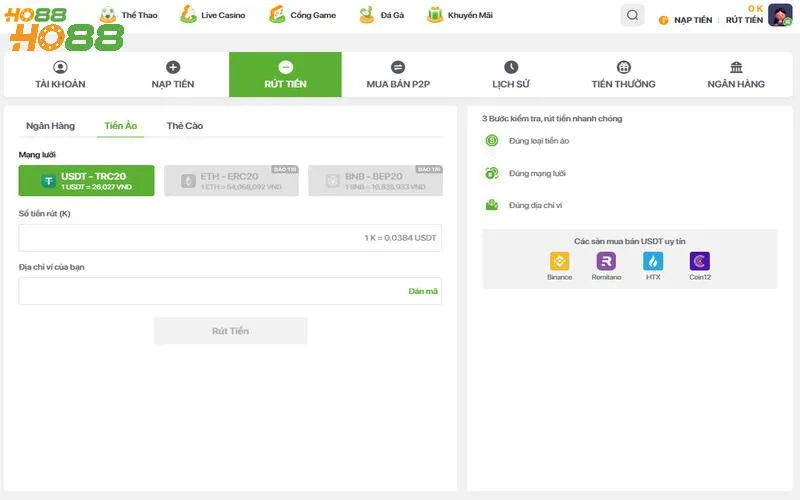Open the Đá Gà menu
The height and width of the screenshot is (500, 800).
click(x=381, y=15)
